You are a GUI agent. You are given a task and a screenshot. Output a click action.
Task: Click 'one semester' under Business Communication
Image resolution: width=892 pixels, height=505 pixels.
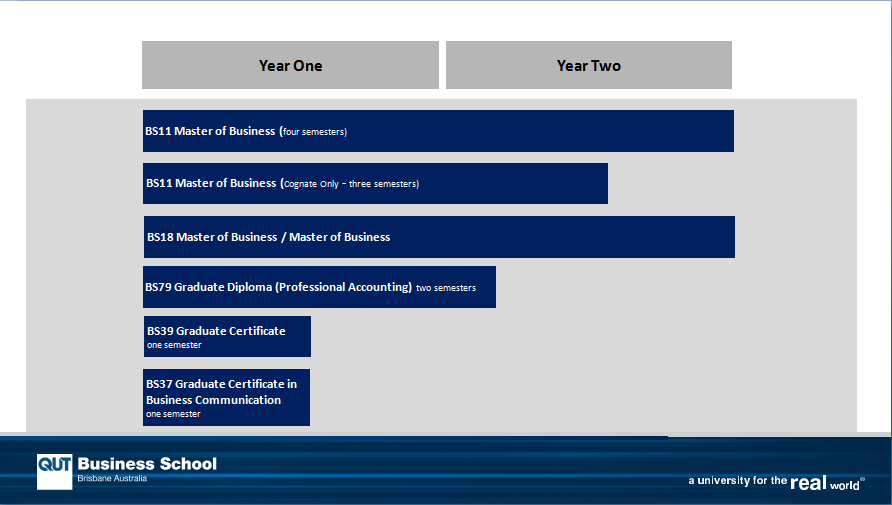click(173, 414)
